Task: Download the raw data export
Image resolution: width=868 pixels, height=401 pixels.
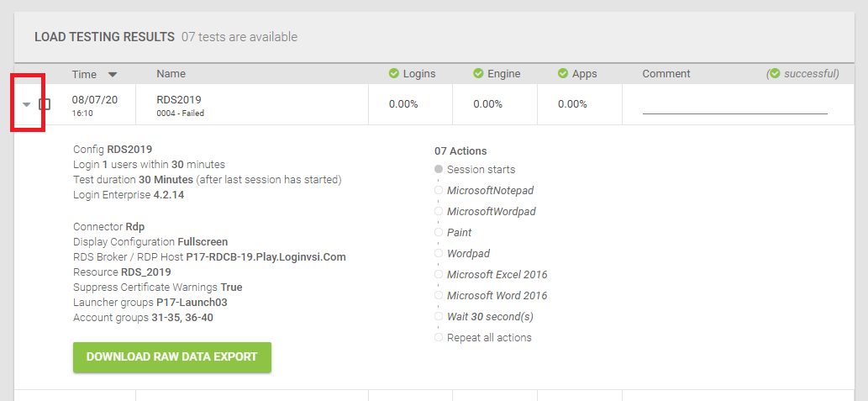Action: [x=172, y=357]
